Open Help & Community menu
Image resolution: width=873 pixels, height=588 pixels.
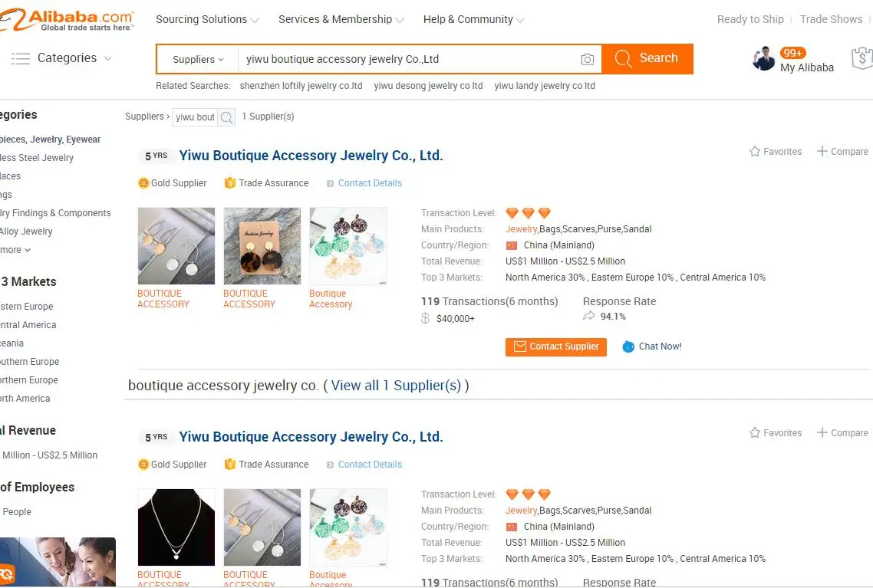(473, 20)
